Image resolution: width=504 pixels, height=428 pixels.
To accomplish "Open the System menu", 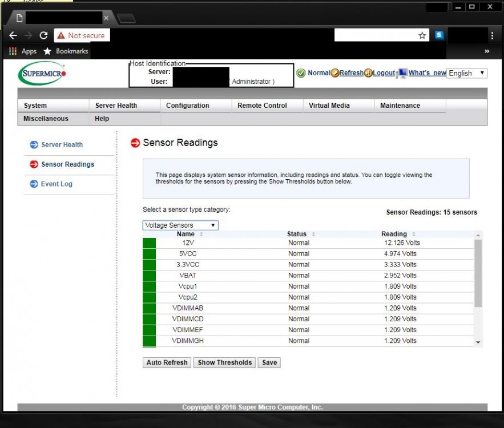I will tap(53, 106).
